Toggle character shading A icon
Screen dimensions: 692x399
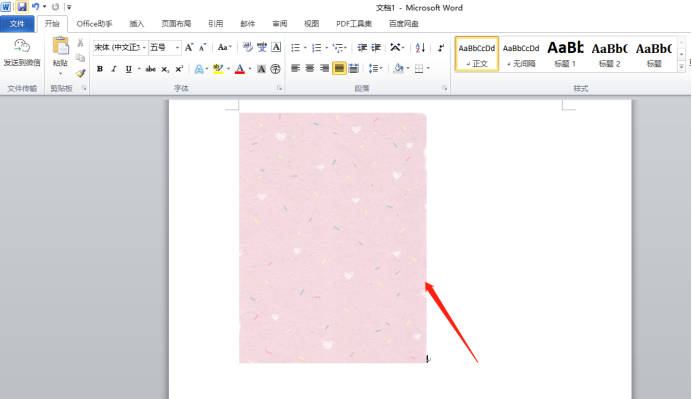261,69
